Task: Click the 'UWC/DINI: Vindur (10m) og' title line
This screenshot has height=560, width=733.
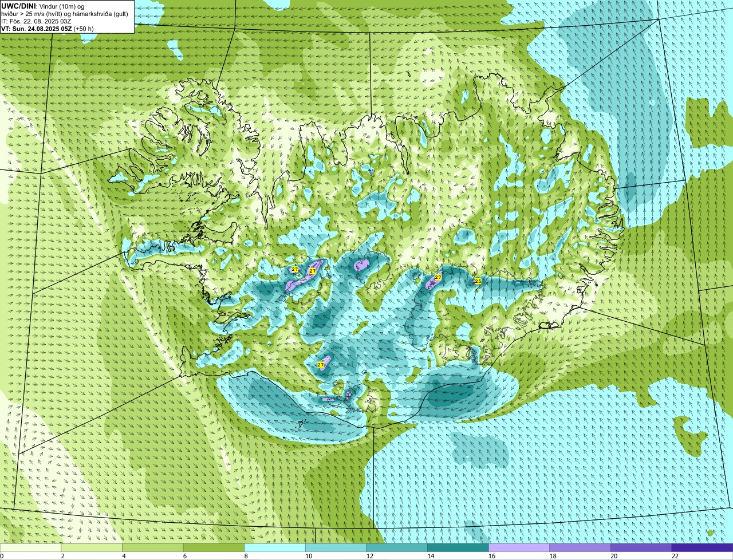Action: (42, 6)
